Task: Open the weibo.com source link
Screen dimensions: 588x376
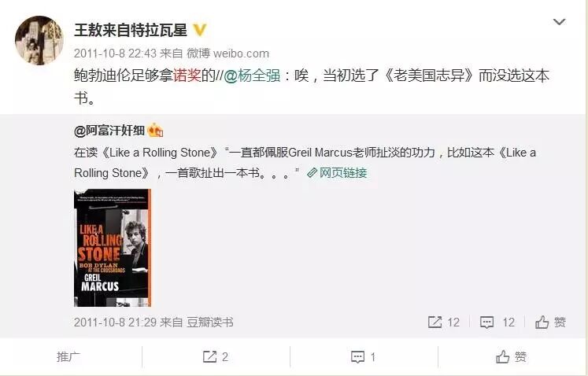Action: (241, 53)
